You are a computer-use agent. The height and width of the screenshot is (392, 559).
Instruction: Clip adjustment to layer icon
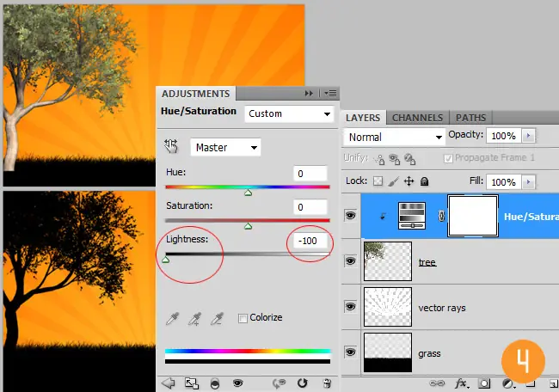(x=215, y=383)
